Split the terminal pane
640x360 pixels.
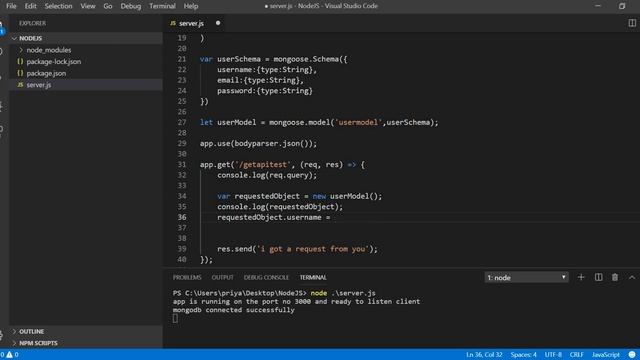598,278
